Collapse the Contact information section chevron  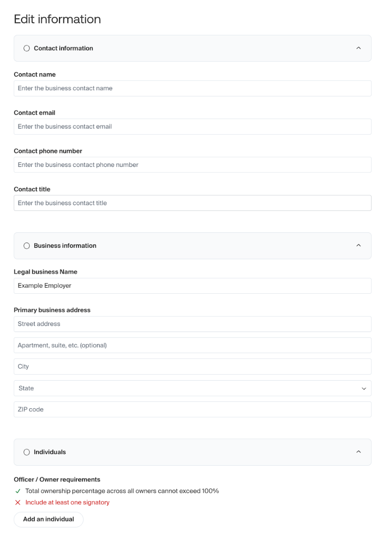pos(358,48)
